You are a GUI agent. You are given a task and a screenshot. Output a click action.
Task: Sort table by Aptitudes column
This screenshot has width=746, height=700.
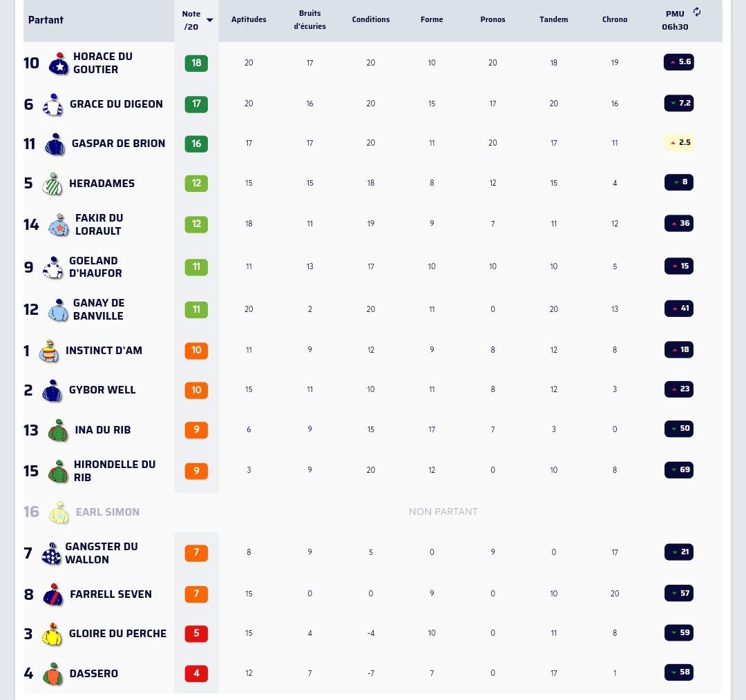tap(249, 19)
